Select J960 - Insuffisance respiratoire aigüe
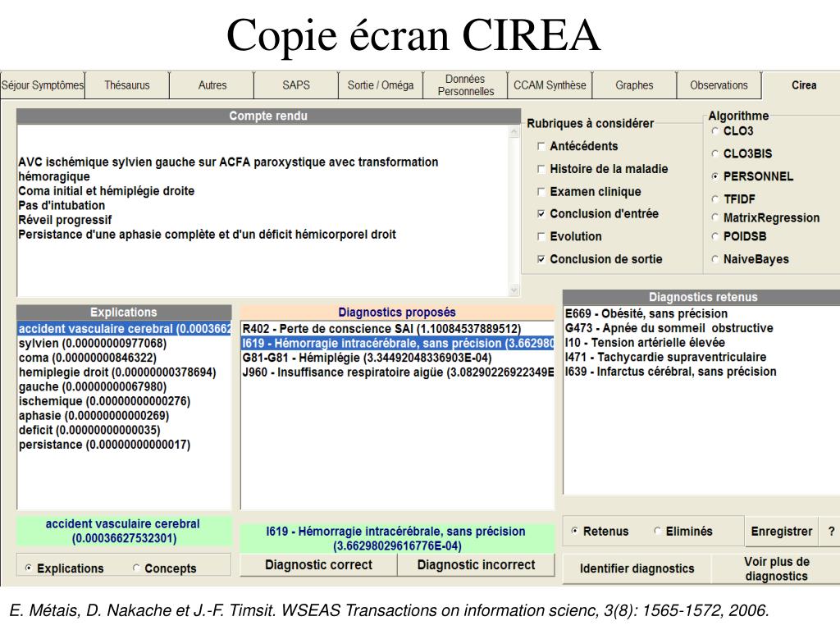Image resolution: width=840 pixels, height=630 pixels. (x=398, y=372)
